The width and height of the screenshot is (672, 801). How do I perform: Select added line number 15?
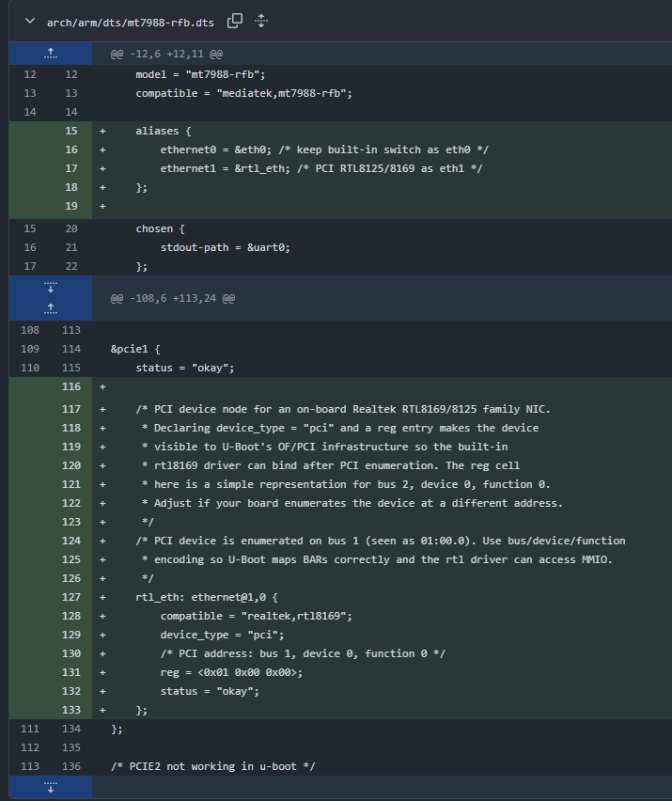71,131
